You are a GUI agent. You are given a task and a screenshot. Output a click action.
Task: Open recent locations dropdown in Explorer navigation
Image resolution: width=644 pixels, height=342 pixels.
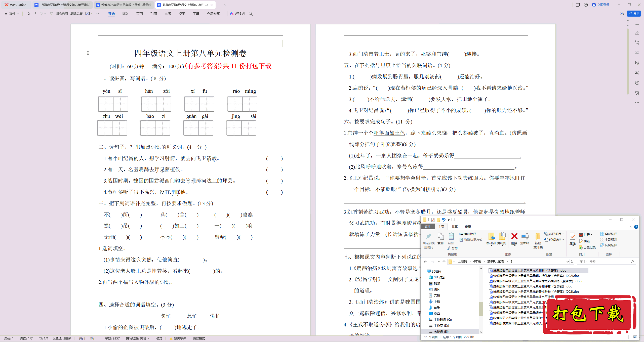[439, 262]
